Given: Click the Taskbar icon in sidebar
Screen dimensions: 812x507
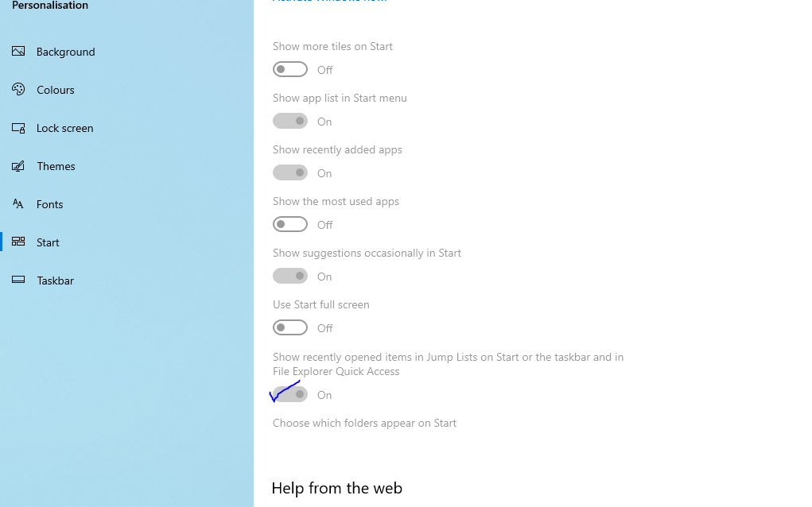Looking at the screenshot, I should coord(18,281).
